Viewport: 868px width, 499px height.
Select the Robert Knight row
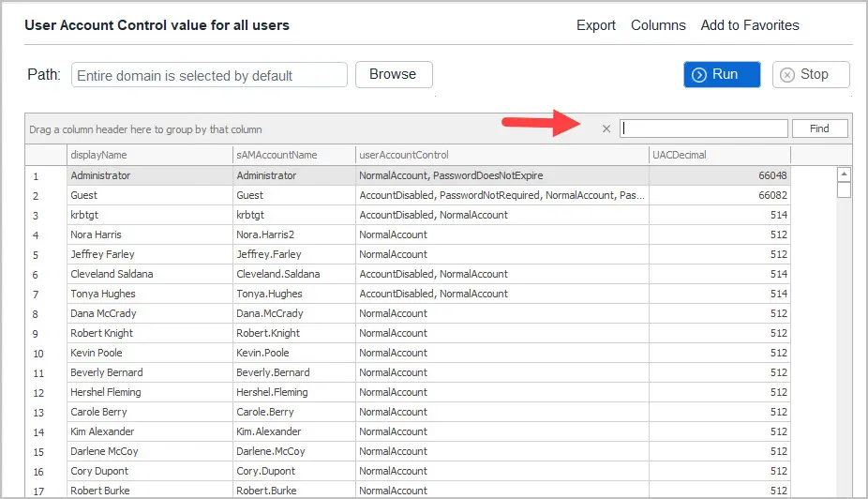tap(408, 333)
